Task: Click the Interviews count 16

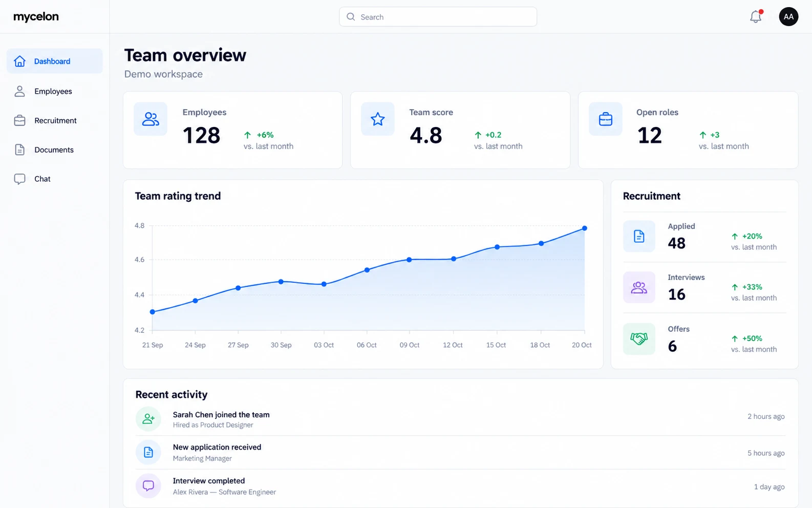Action: [677, 294]
